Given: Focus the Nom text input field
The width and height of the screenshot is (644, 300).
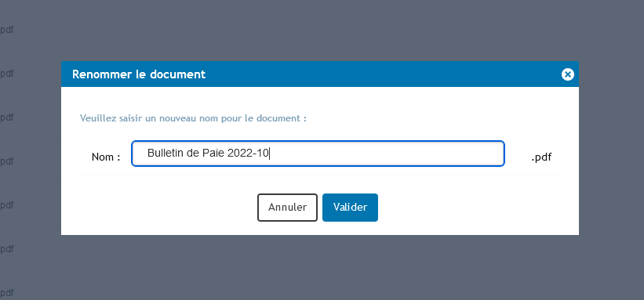Looking at the screenshot, I should click(x=318, y=154).
